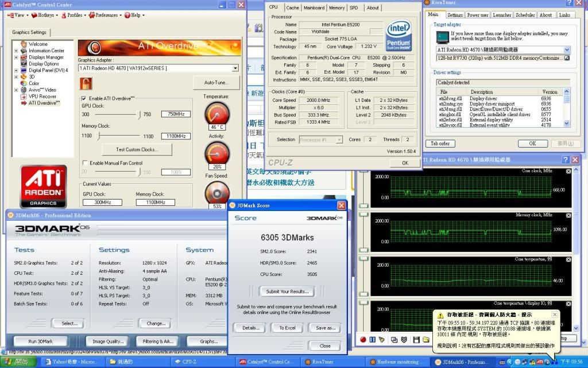Click the open folder icon in monitoring toolbar

pyautogui.click(x=426, y=339)
